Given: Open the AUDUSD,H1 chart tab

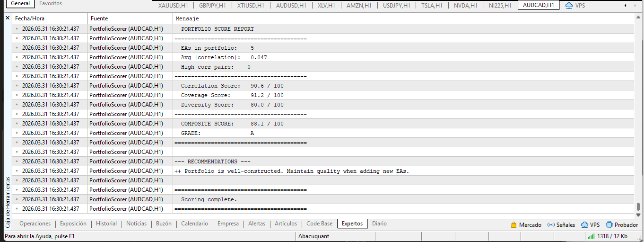Looking at the screenshot, I should [291, 6].
